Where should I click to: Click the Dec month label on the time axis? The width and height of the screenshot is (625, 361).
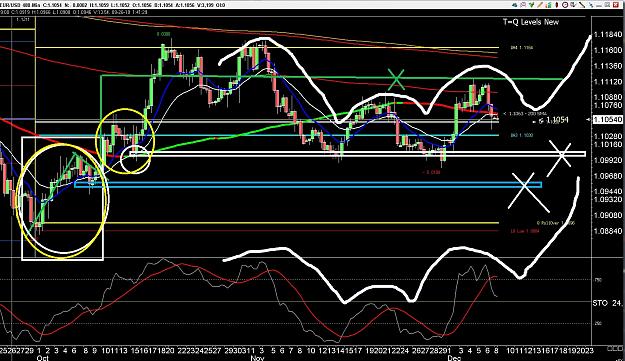(x=454, y=358)
